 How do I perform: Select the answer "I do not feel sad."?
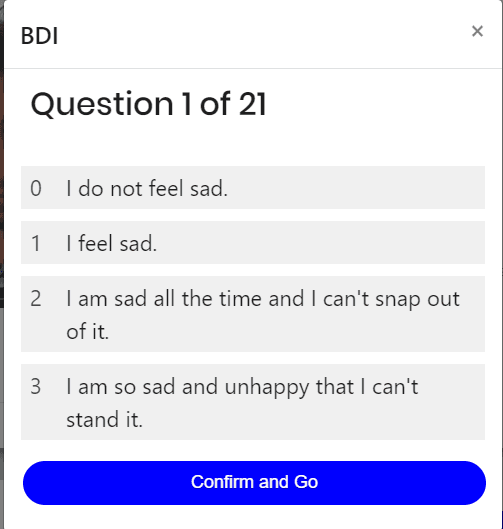pos(253,188)
